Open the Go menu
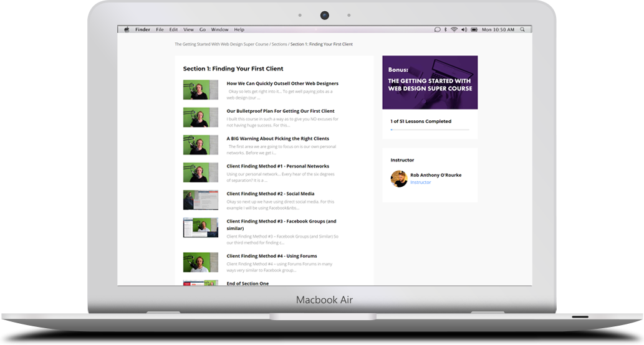Screen dimensions: 644x345 pos(203,29)
